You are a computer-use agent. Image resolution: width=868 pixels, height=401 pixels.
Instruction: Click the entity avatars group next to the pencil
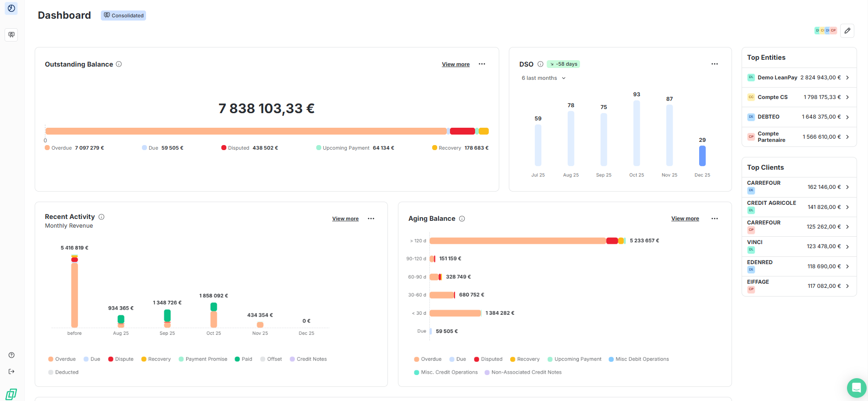[826, 31]
